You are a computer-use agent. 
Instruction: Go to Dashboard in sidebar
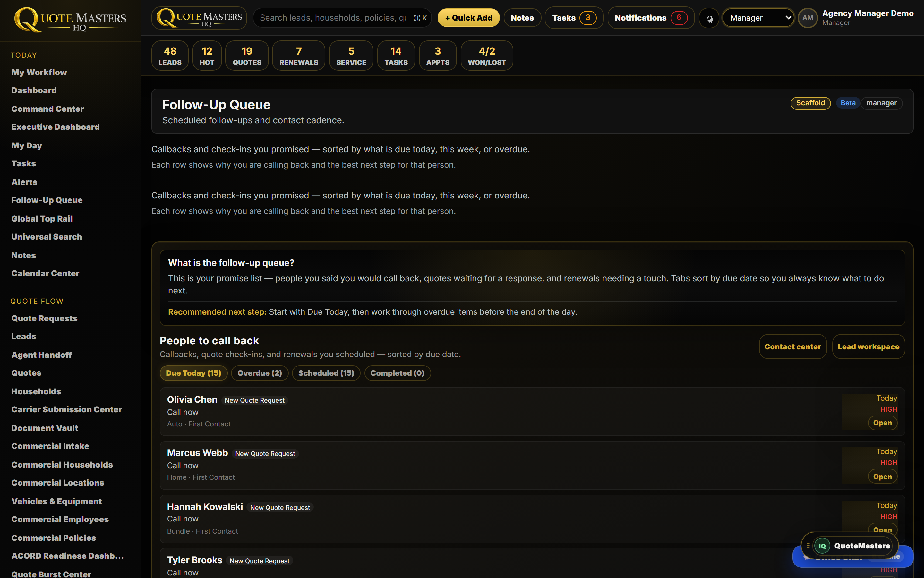tap(34, 91)
